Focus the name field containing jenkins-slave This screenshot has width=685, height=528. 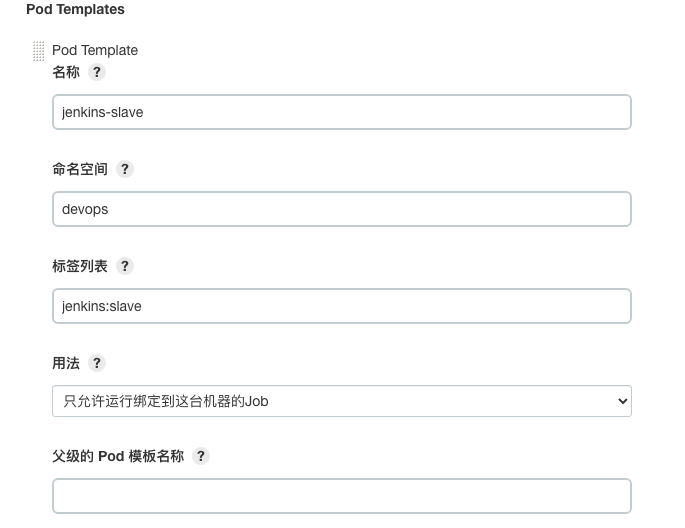pyautogui.click(x=341, y=112)
